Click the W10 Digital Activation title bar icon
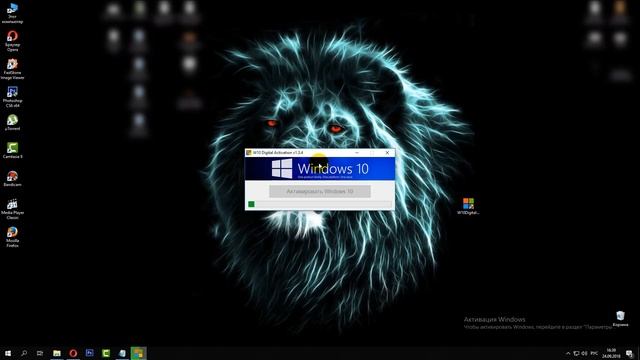The height and width of the screenshot is (360, 640). point(249,152)
